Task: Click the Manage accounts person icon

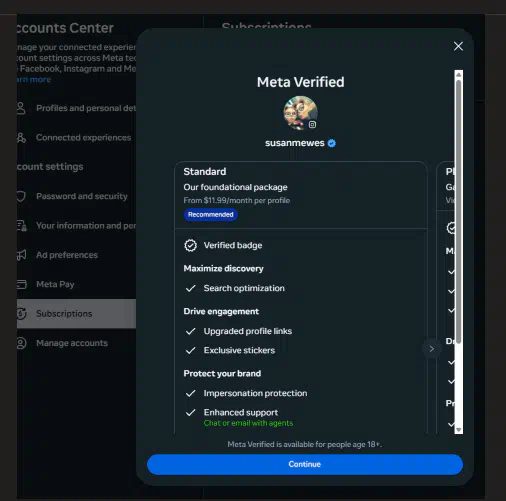Action: click(21, 343)
